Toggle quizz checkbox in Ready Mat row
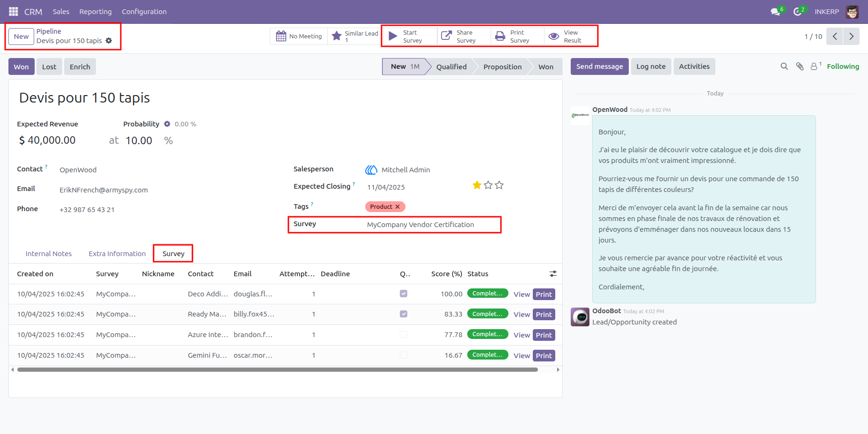The image size is (868, 434). pos(404,314)
